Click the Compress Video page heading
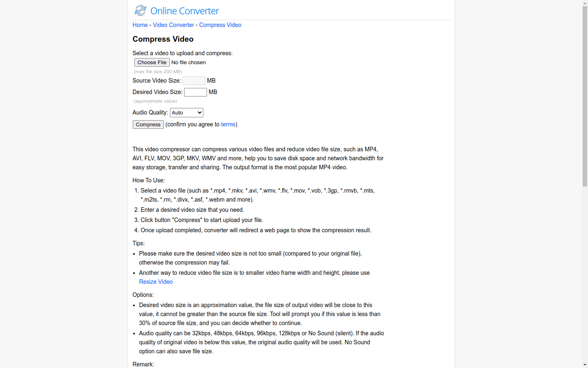This screenshot has height=368, width=588. click(x=163, y=39)
